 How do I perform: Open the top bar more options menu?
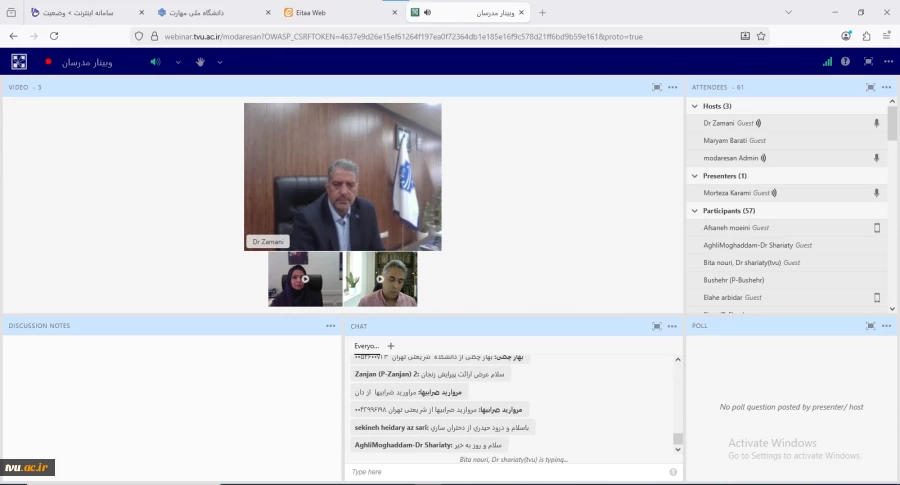(889, 61)
